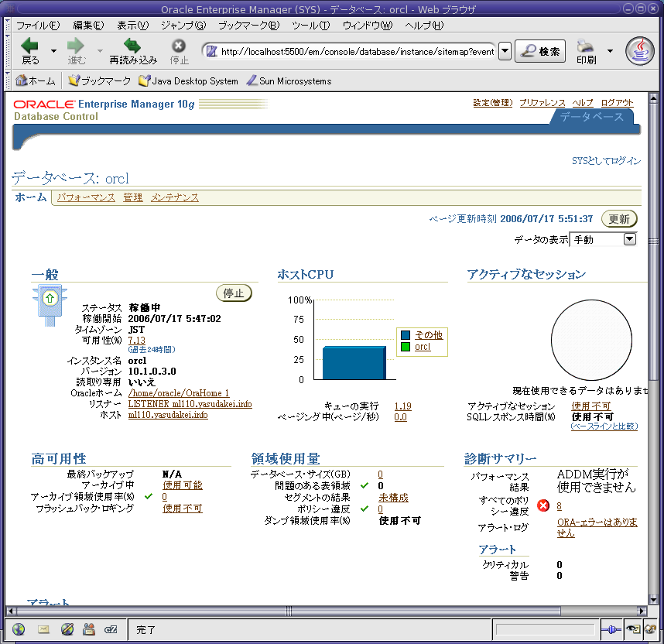Click the 停止 button in 一般 section
Screen dimensions: 664x644
click(234, 293)
